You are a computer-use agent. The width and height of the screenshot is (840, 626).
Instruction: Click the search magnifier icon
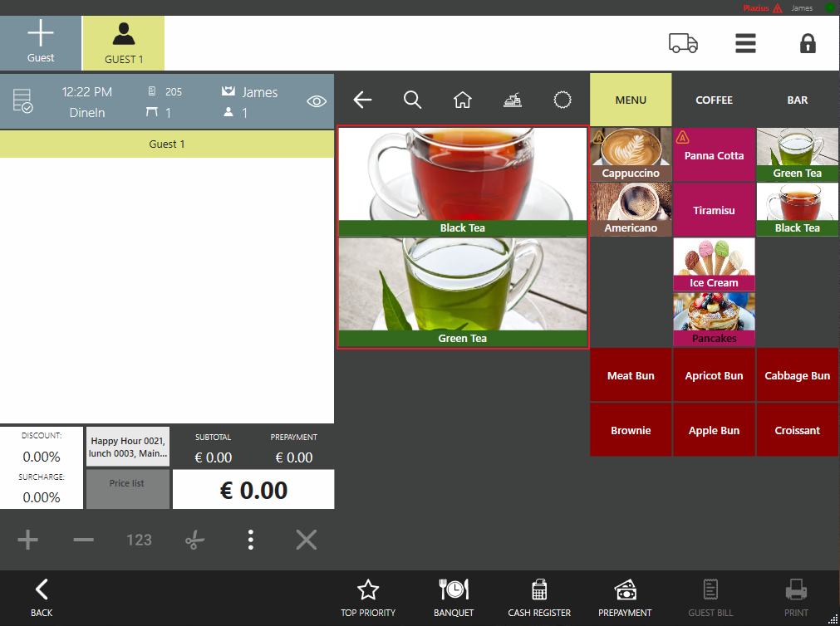pos(412,100)
